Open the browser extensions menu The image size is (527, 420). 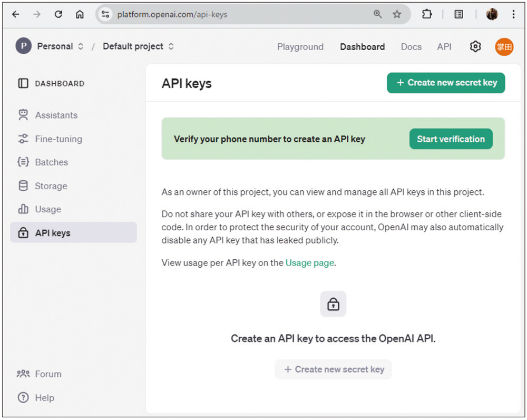[x=427, y=14]
